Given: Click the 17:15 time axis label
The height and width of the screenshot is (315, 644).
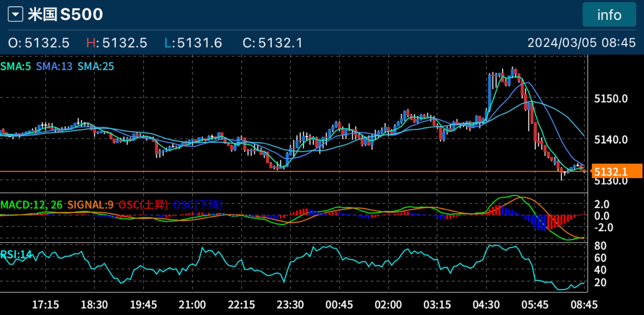Looking at the screenshot, I should tap(45, 304).
